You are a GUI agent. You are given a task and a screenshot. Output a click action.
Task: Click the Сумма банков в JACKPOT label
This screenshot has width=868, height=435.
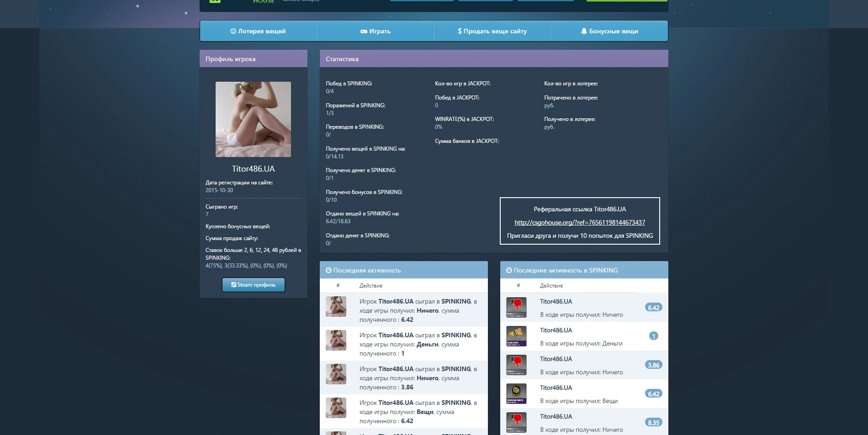[x=467, y=141]
